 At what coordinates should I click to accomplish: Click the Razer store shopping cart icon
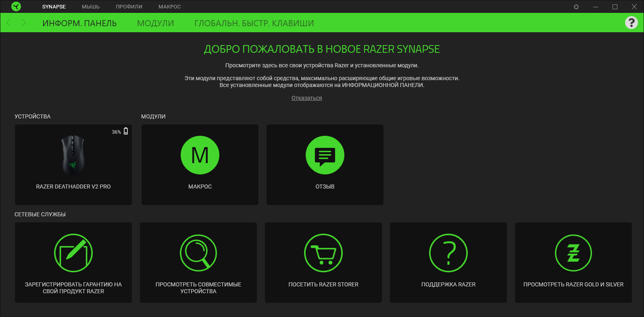pyautogui.click(x=323, y=253)
